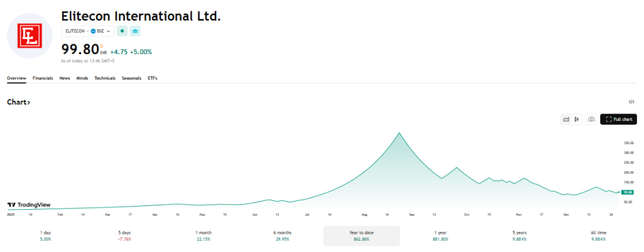Image resolution: width=644 pixels, height=252 pixels.
Task: Click the chart peak near August
Action: coord(399,133)
